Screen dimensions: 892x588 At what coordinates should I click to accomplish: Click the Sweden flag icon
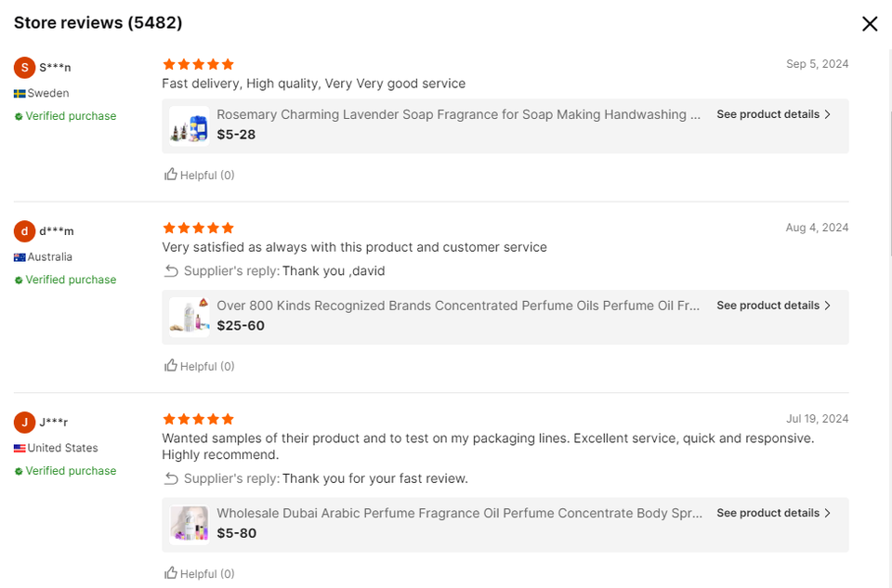(19, 94)
